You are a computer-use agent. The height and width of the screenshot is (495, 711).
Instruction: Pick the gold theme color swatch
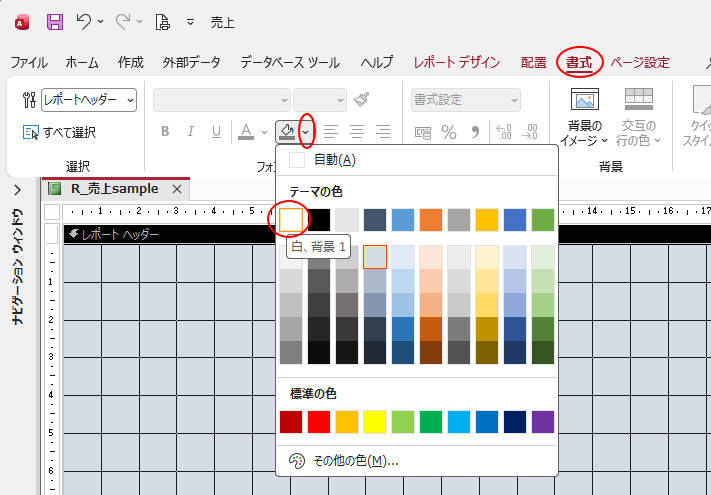[x=487, y=220]
